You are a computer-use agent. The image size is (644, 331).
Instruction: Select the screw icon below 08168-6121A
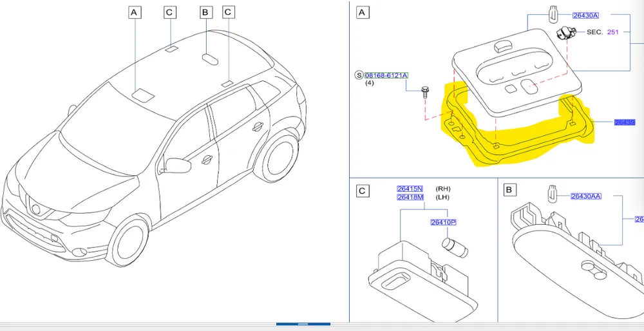coord(425,92)
